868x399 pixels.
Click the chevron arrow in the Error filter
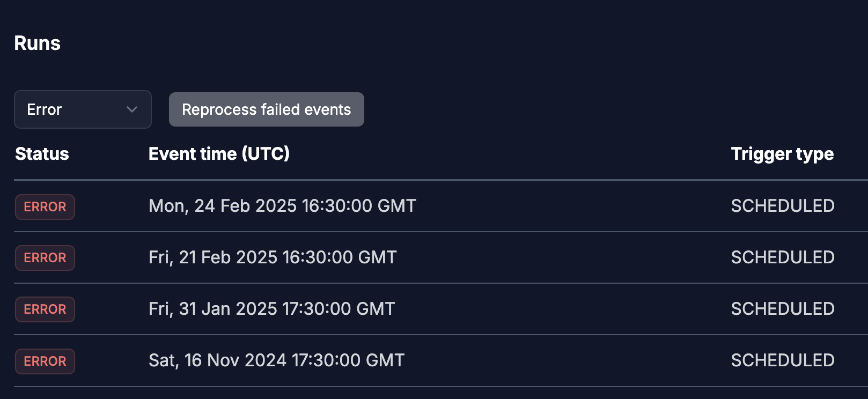pyautogui.click(x=132, y=109)
